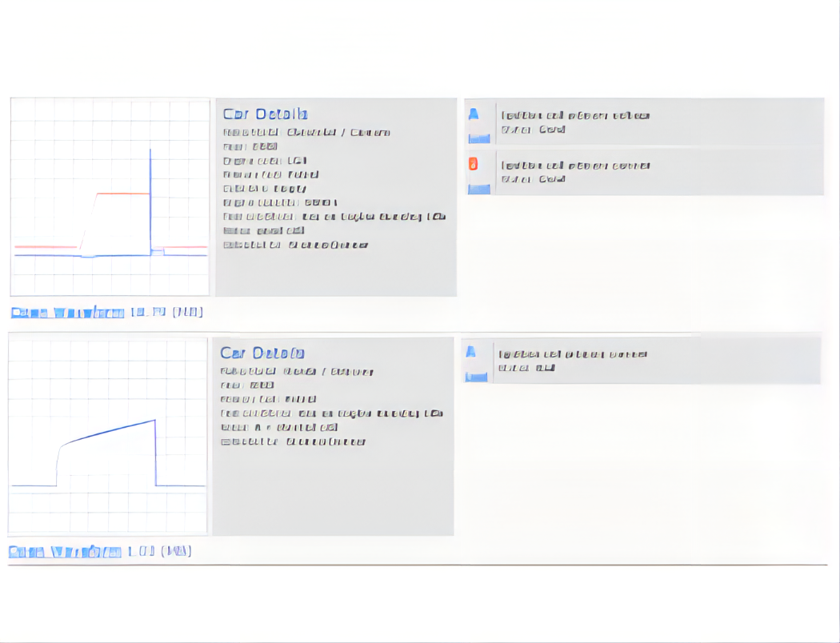Open the waveform thumbnail with red and blue traces
This screenshot has width=840, height=643.
point(110,197)
